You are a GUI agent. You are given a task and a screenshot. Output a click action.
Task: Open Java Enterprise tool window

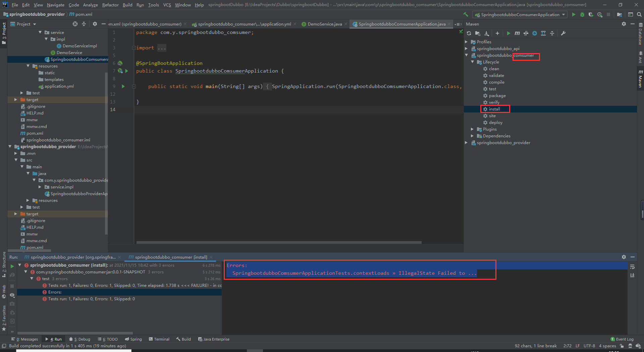[x=214, y=339]
